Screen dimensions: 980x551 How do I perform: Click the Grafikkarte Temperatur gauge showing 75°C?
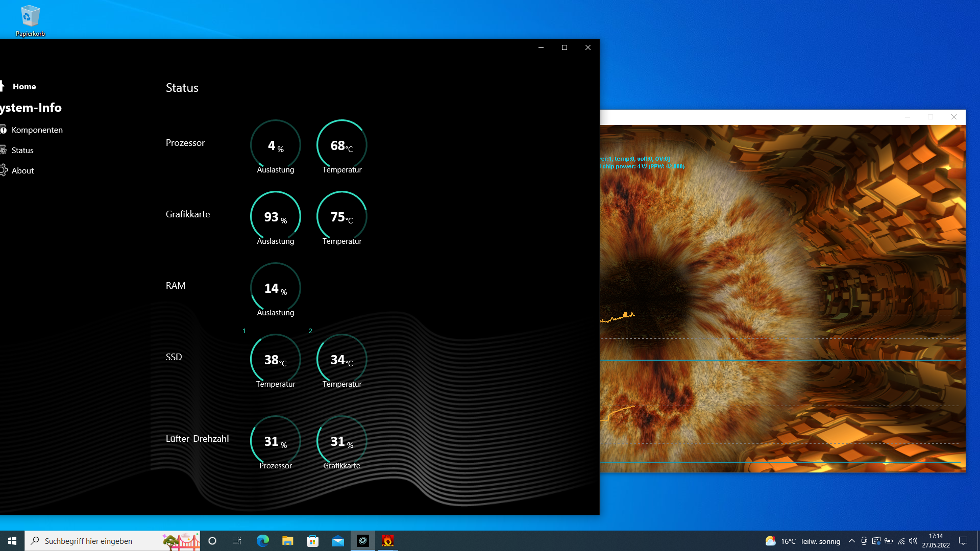(x=341, y=217)
